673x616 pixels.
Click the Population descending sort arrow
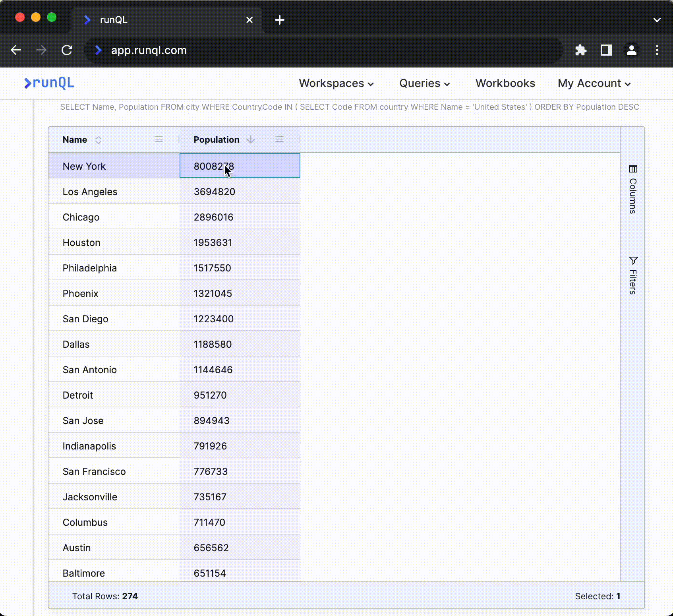251,139
